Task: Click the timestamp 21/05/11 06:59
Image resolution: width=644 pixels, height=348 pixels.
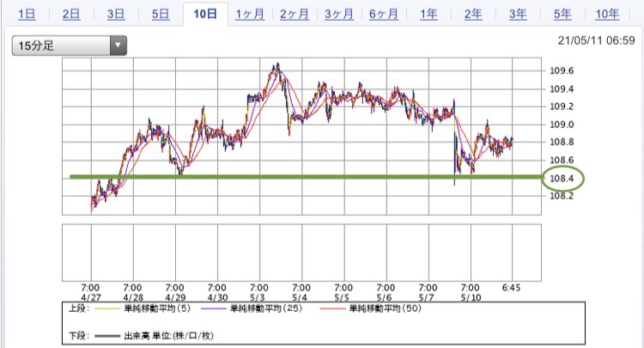Action: click(x=596, y=40)
